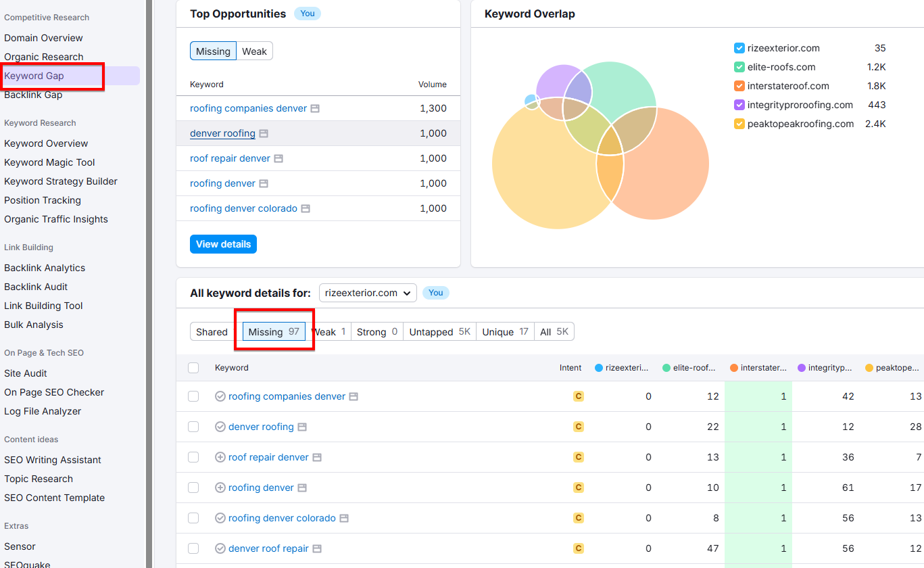Image resolution: width=924 pixels, height=568 pixels.
Task: Click the C intent badge for 'roofing companies denver'
Action: [578, 396]
